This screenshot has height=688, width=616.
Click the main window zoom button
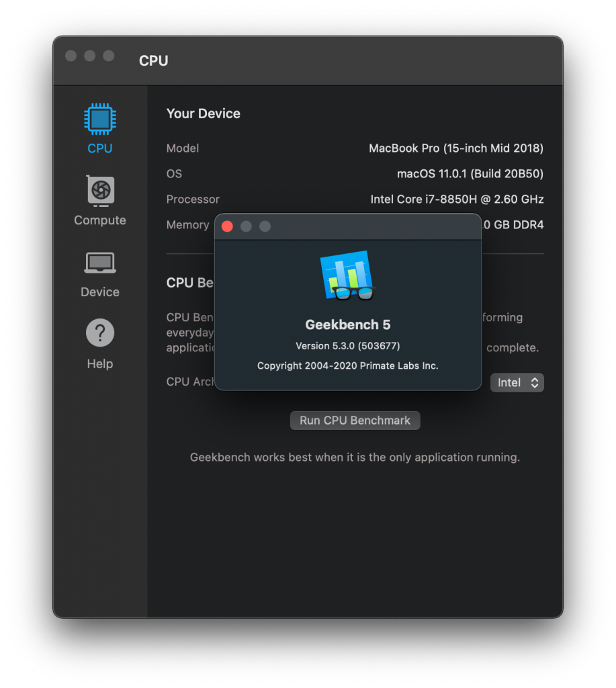pyautogui.click(x=109, y=56)
